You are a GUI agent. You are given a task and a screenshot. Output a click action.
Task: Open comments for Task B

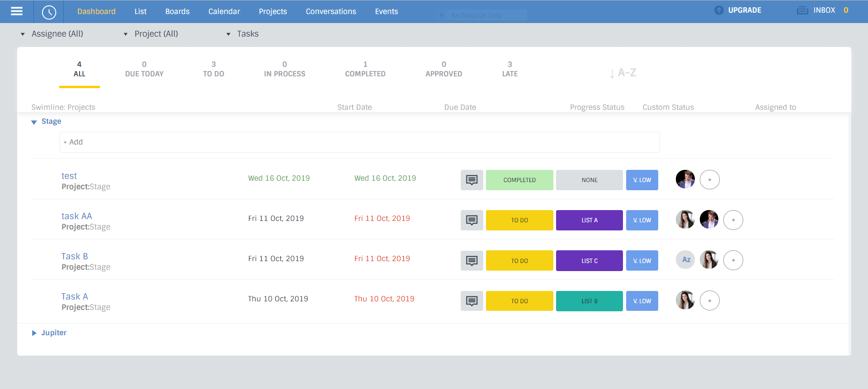pos(472,261)
